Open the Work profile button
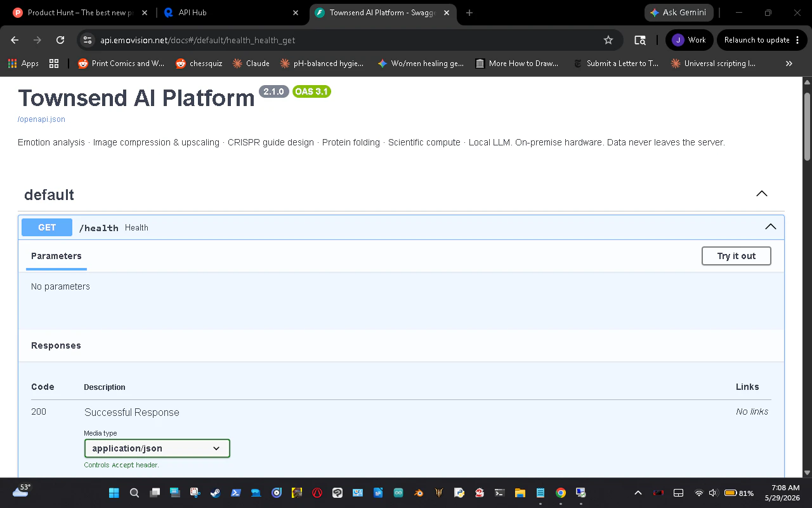The width and height of the screenshot is (812, 508). click(690, 40)
